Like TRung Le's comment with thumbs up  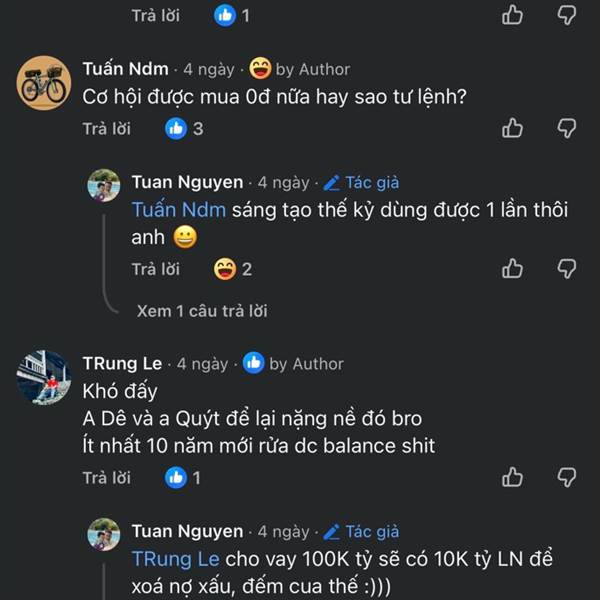pyautogui.click(x=513, y=477)
